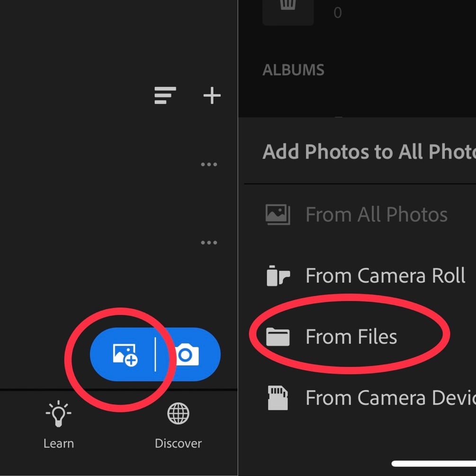476x476 pixels.
Task: Tap the home indicator bar at the bottom
Action: (x=433, y=464)
